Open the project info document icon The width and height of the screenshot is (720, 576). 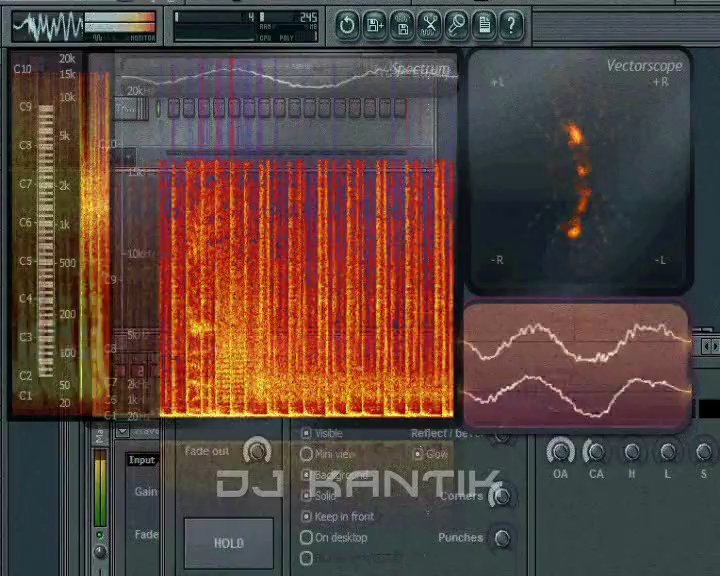point(484,24)
